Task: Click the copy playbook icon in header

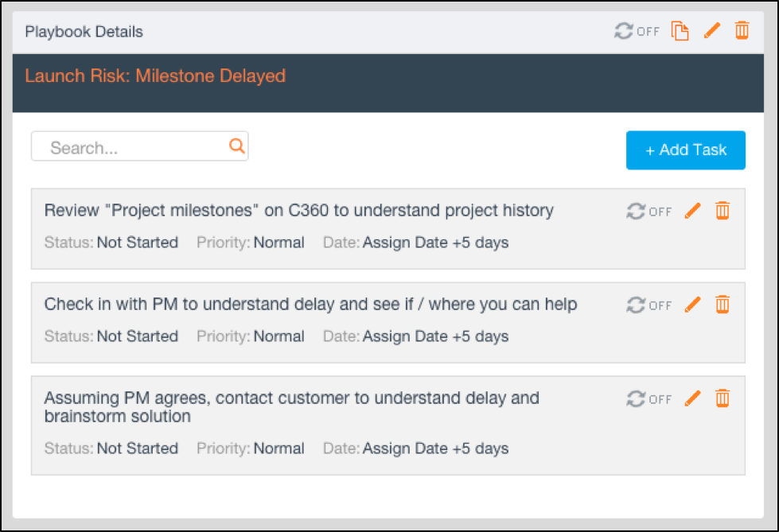Action: click(679, 31)
